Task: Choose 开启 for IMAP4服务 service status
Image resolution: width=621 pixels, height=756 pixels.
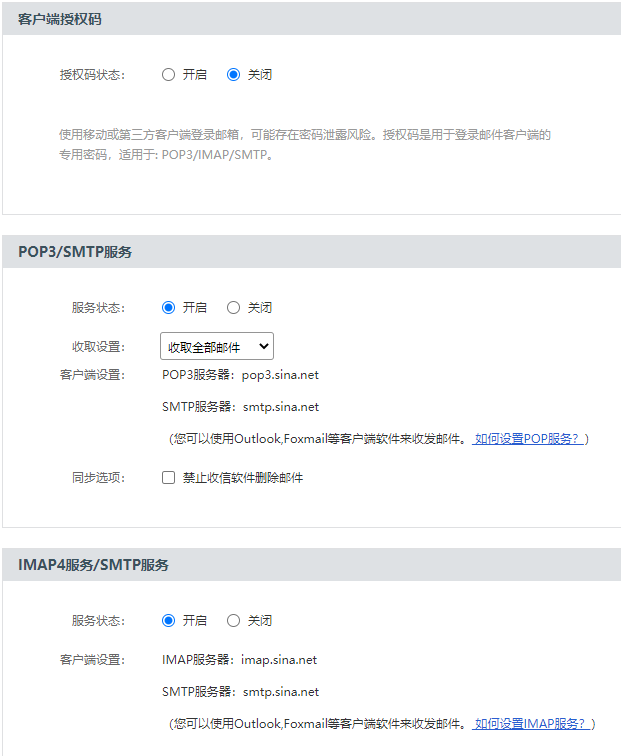Action: 168,621
